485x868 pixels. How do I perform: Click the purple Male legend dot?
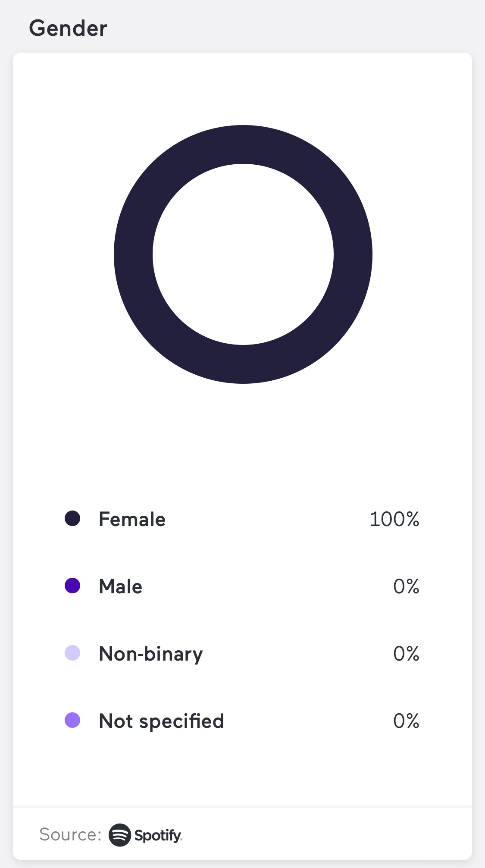(x=72, y=586)
